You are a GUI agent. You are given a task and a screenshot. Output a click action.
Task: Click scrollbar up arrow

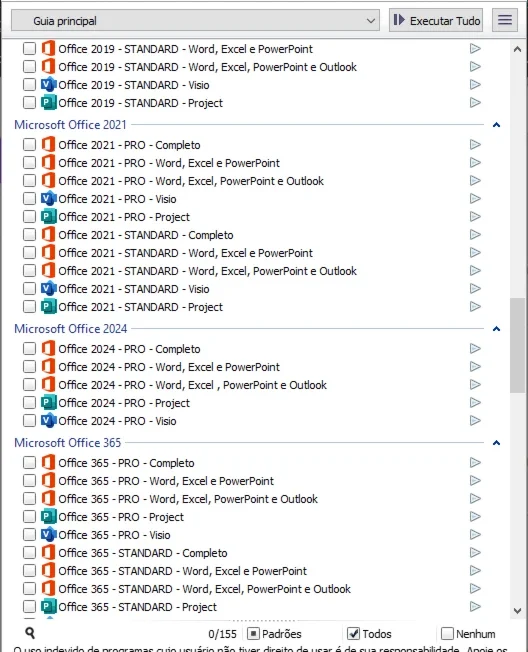518,49
